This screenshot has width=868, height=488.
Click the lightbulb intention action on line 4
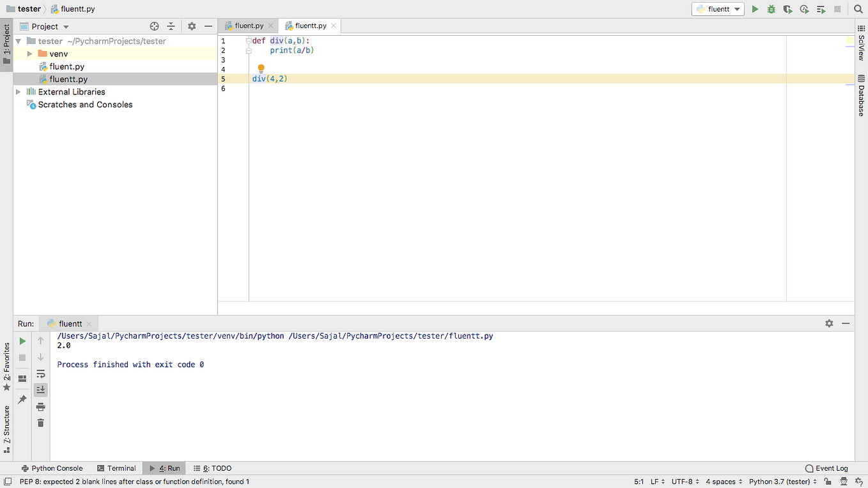[x=261, y=68]
